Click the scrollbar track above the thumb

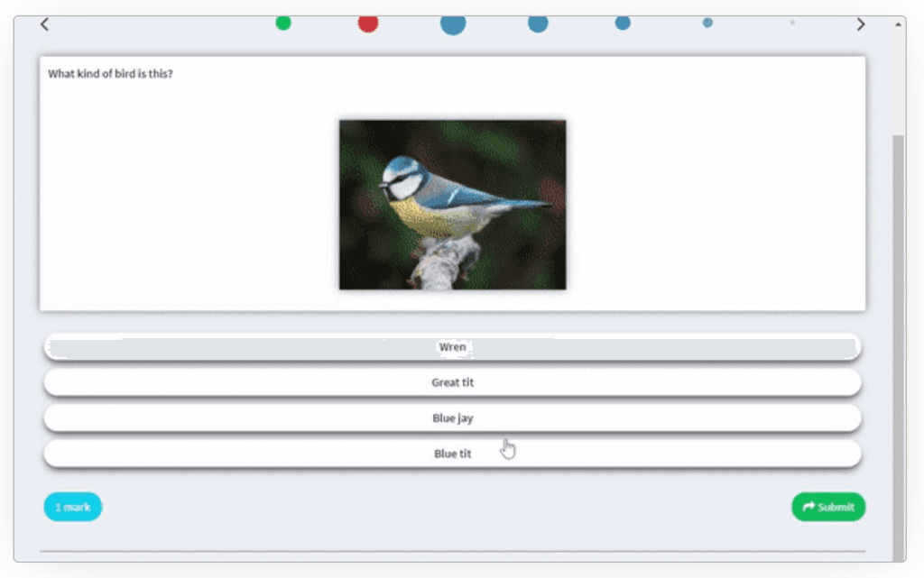[x=898, y=81]
